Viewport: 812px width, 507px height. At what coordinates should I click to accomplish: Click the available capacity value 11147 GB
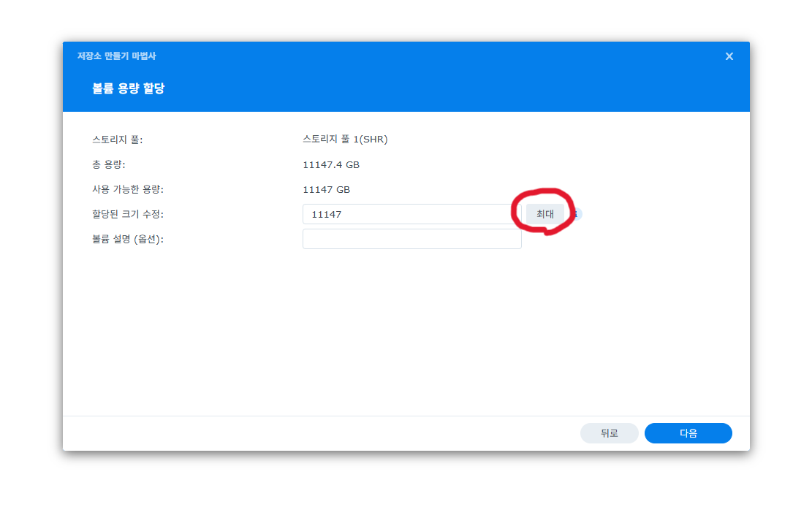tap(326, 189)
